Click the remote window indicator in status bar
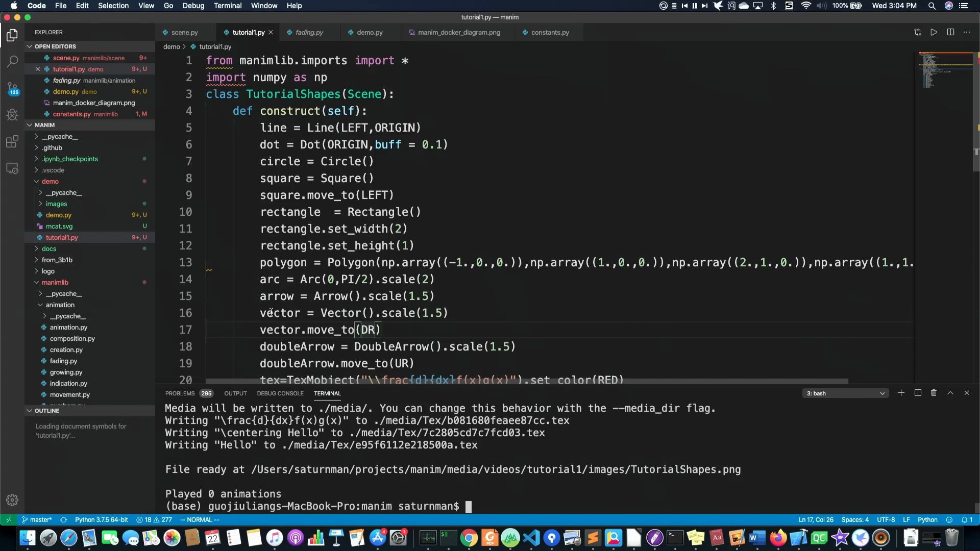The width and height of the screenshot is (980, 551). pos(8,520)
